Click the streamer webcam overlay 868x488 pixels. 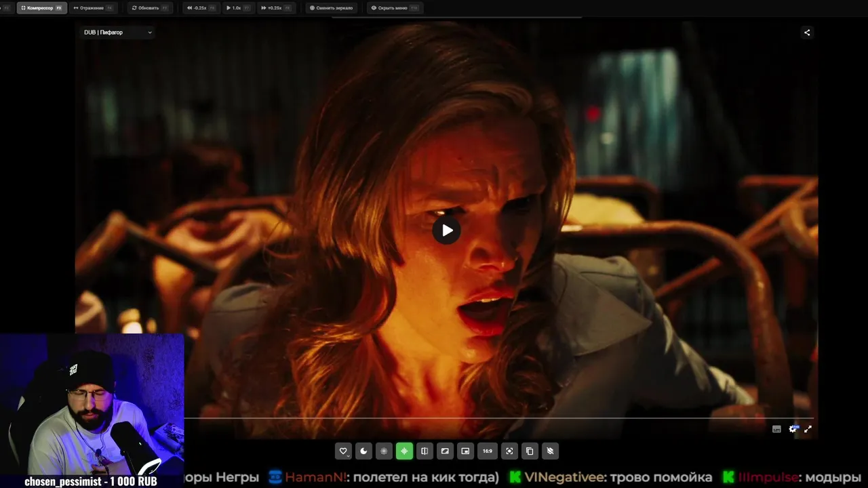pos(92,404)
